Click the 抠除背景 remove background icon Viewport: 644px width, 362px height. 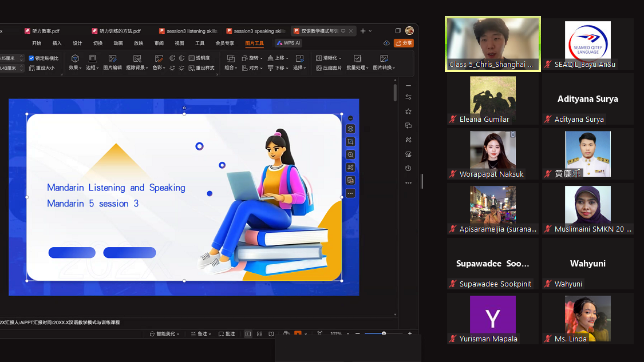click(x=137, y=62)
